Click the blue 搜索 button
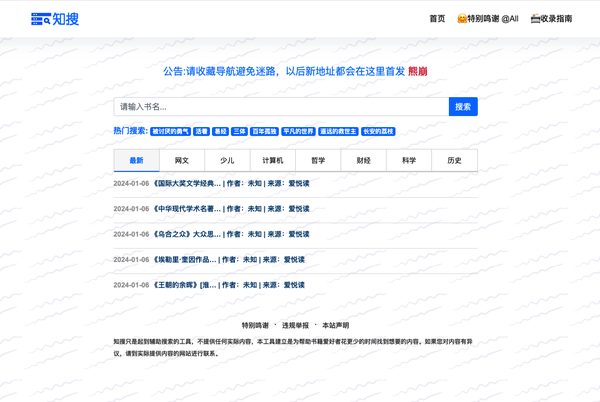The height and width of the screenshot is (402, 600). coord(463,107)
